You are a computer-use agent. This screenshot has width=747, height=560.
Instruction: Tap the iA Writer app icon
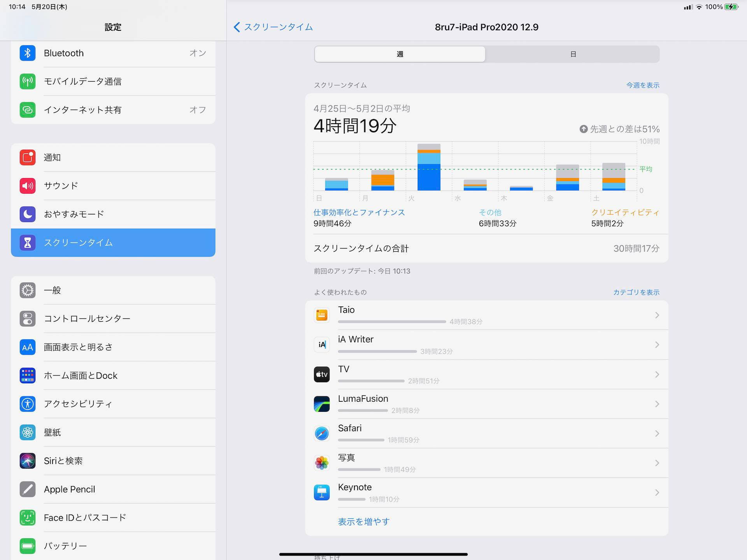pos(322,345)
